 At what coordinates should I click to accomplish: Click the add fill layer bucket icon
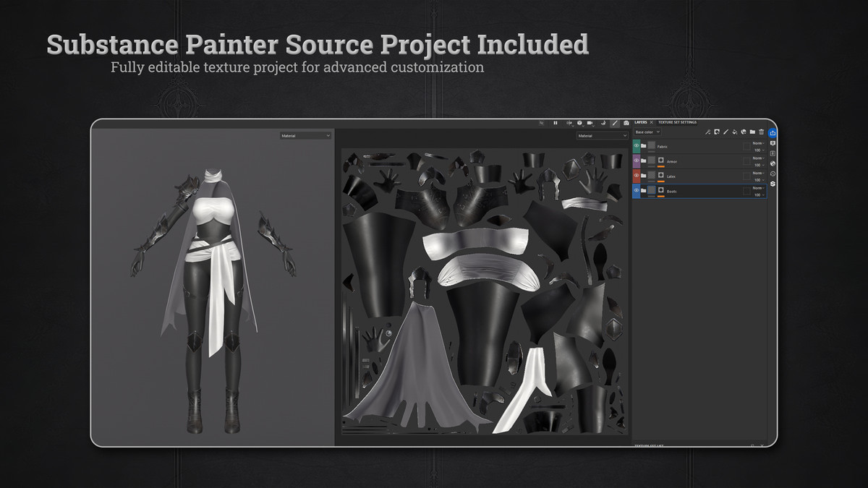click(734, 132)
